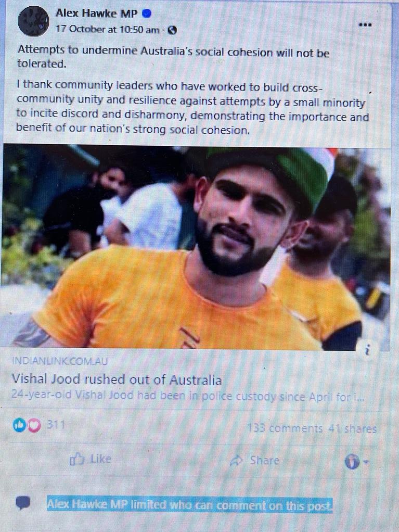The image size is (399, 532).
Task: Click the heart reaction icon
Action: (x=34, y=425)
